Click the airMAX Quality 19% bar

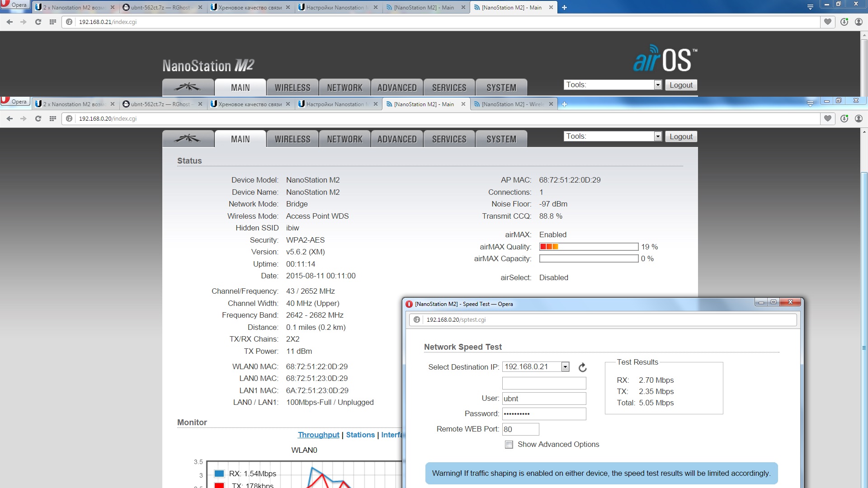point(589,247)
